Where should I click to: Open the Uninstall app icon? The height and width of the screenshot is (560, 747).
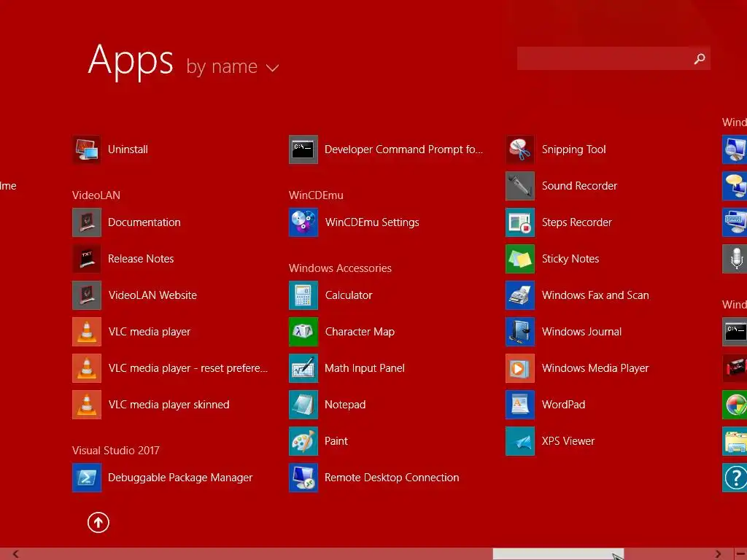point(86,149)
